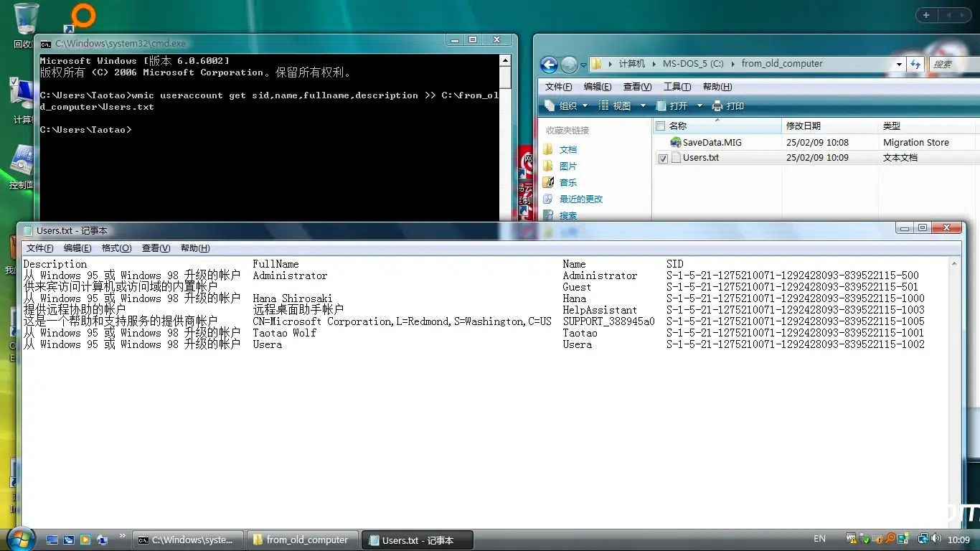Open address bar history dropdown in Explorer
The height and width of the screenshot is (551, 980).
899,64
